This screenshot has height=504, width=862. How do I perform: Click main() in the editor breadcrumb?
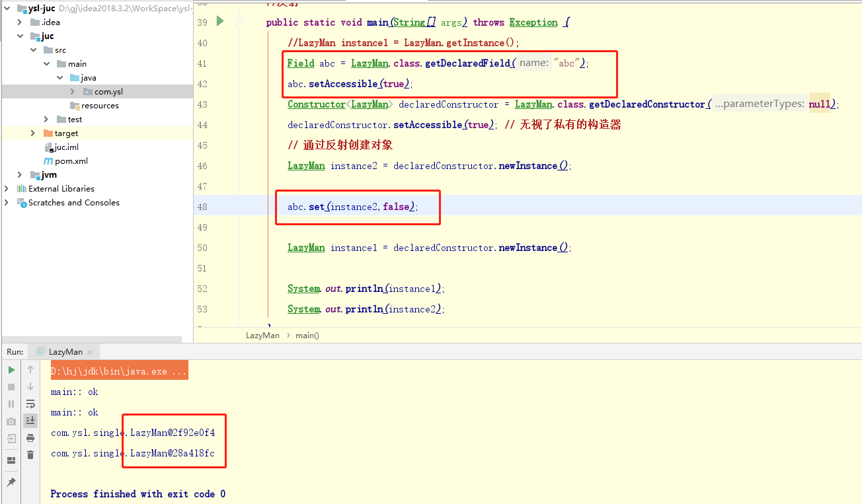[307, 336]
